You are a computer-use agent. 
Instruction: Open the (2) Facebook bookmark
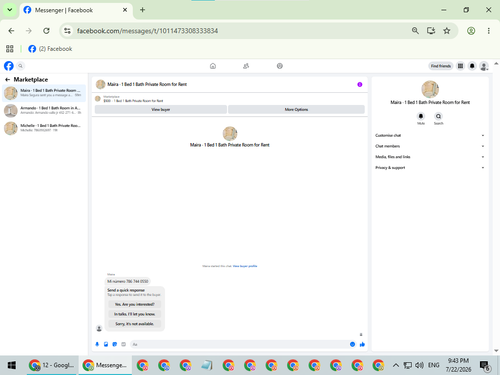pos(50,49)
